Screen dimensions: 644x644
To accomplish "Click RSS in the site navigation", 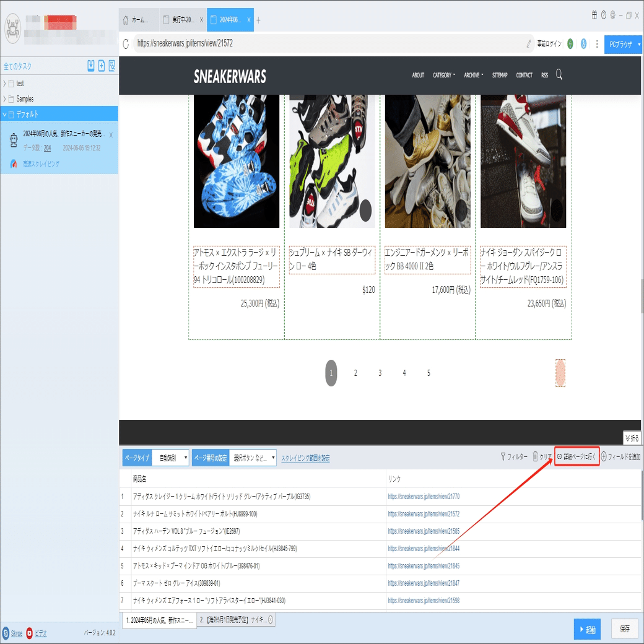I will [x=544, y=75].
